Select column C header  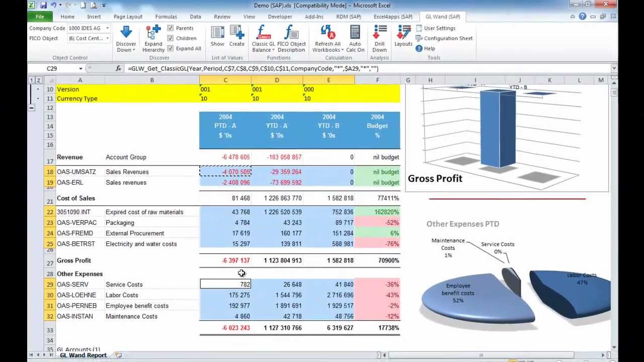coord(225,80)
